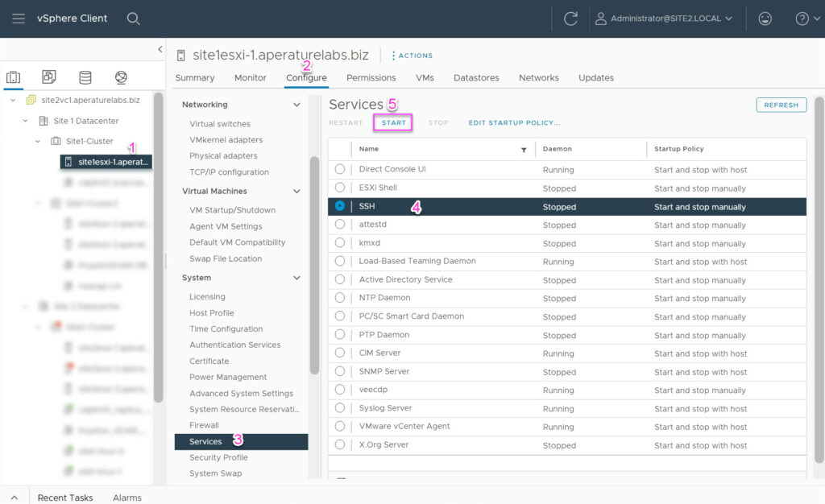The image size is (825, 504).
Task: Open EDIT STARTUP POLICY for the service
Action: tap(516, 122)
